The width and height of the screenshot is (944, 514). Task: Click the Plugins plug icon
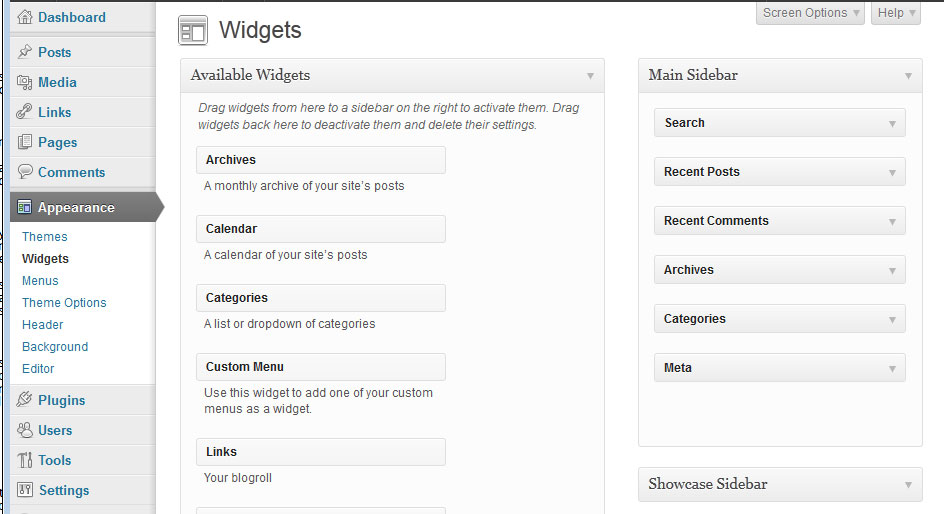click(24, 399)
